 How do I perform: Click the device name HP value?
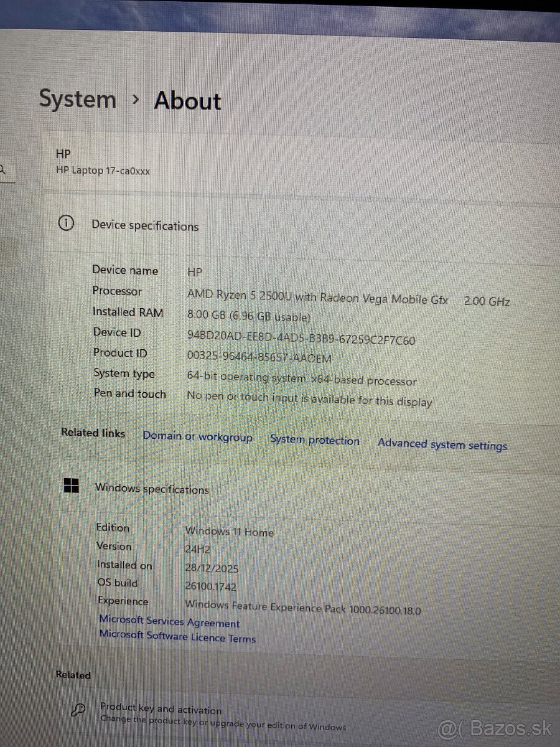[x=194, y=272]
